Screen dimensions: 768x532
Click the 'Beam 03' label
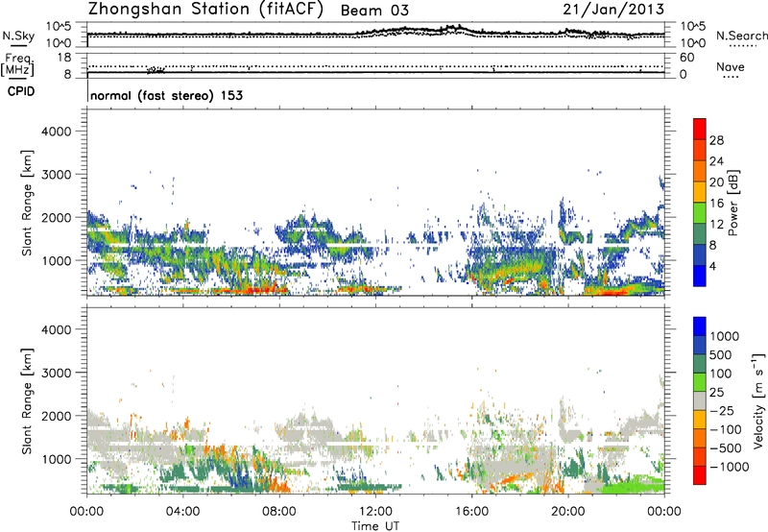coord(374,11)
